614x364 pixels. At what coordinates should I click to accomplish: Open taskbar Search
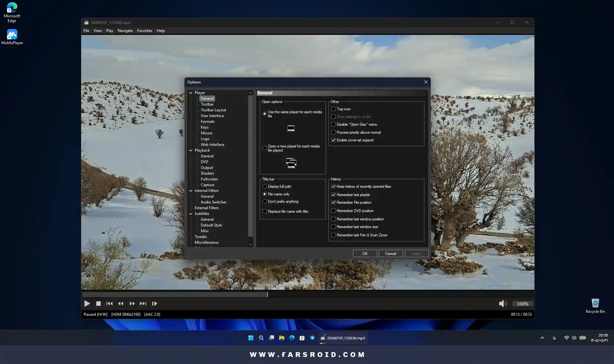pyautogui.click(x=261, y=338)
